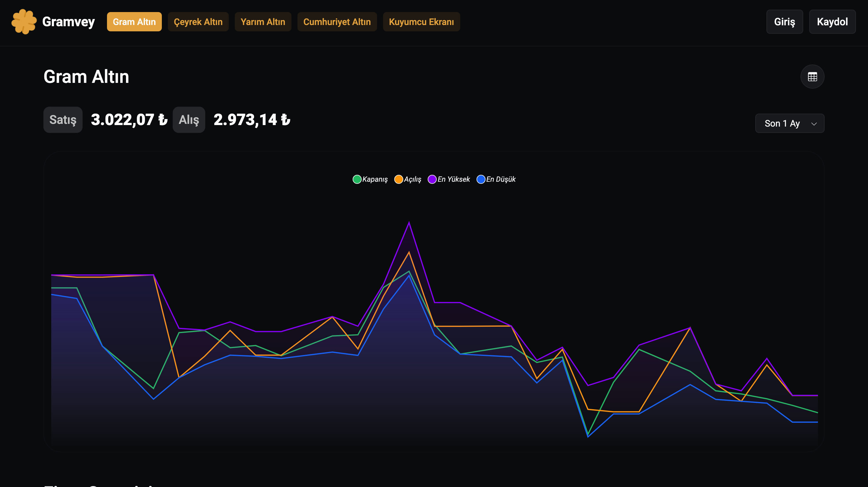Click the highest peak on the chart
The height and width of the screenshot is (487, 868).
tap(409, 223)
